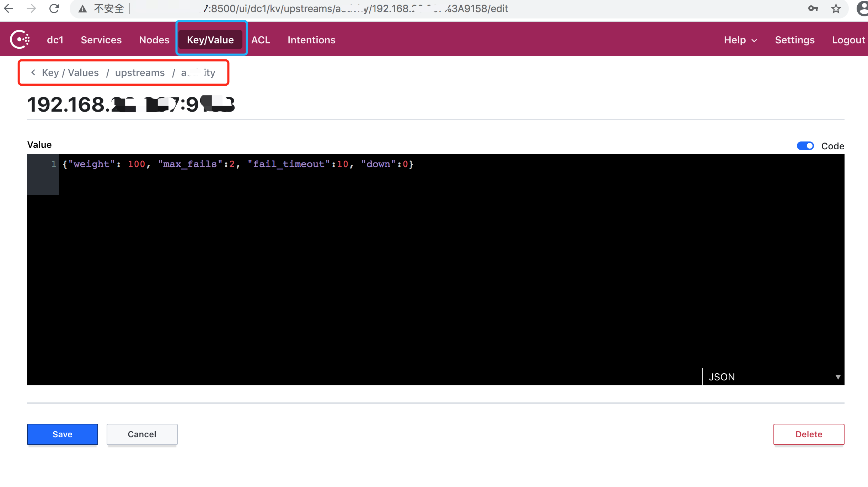Reload the page with refresh icon
This screenshot has width=868, height=487.
pos(54,9)
